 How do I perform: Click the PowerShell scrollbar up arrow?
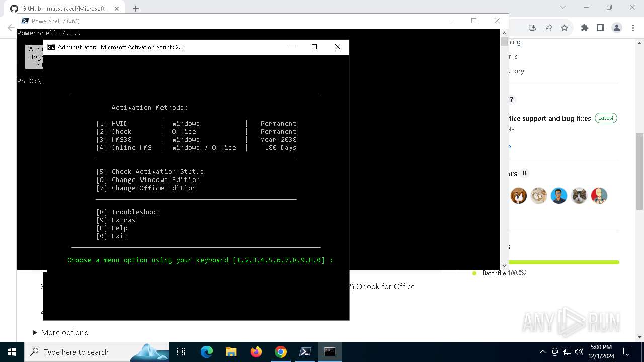pyautogui.click(x=504, y=33)
